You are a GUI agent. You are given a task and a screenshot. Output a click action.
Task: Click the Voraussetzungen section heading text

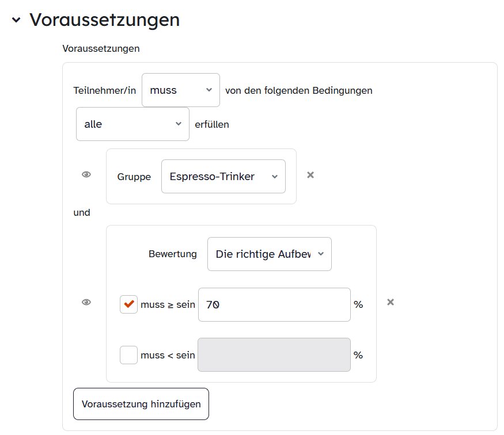coord(104,20)
